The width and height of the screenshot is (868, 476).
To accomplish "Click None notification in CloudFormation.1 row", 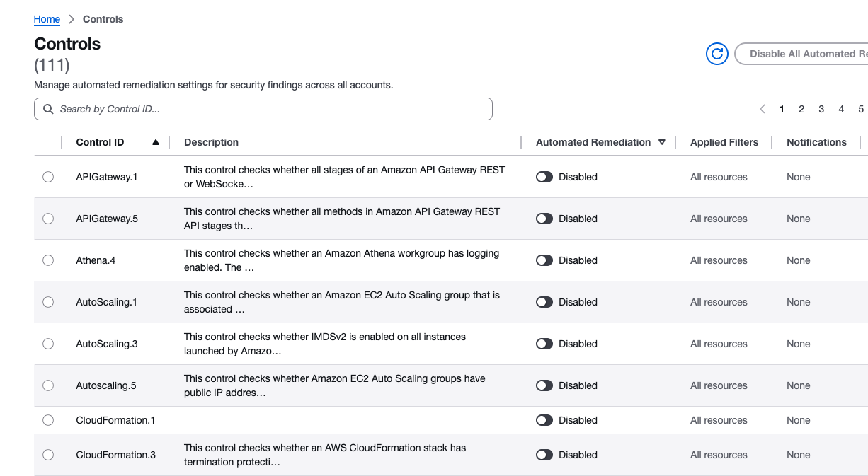I will 798,420.
